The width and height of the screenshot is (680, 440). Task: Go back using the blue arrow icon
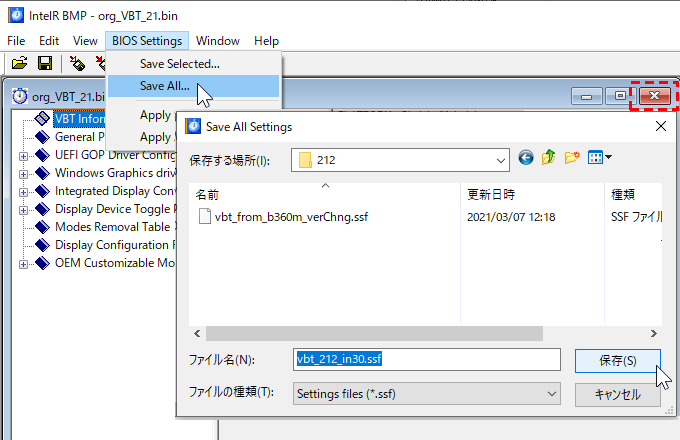click(x=526, y=158)
